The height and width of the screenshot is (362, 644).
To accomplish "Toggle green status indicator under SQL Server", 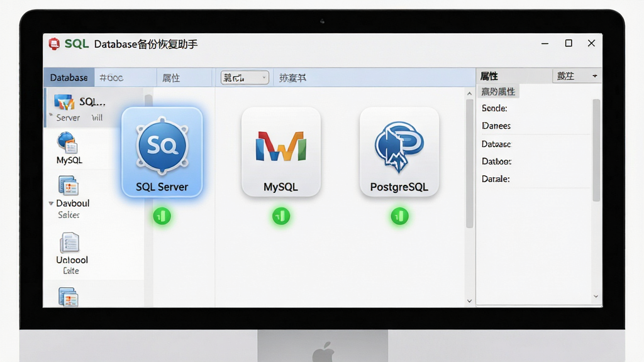I will point(162,216).
